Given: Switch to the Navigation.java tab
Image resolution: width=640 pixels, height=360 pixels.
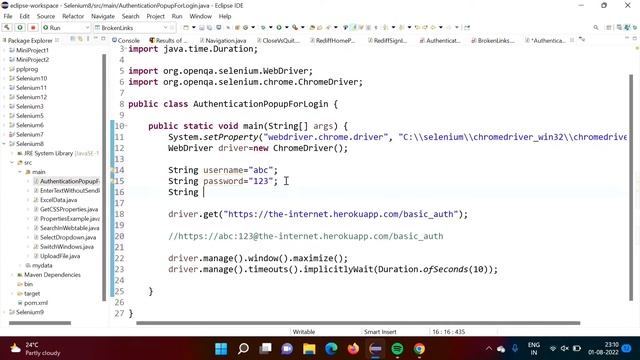Looking at the screenshot, I should (223, 40).
